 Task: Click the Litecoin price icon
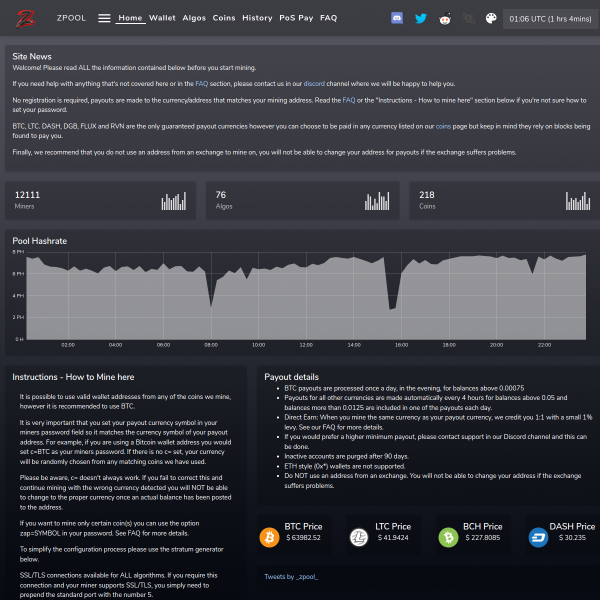(359, 537)
